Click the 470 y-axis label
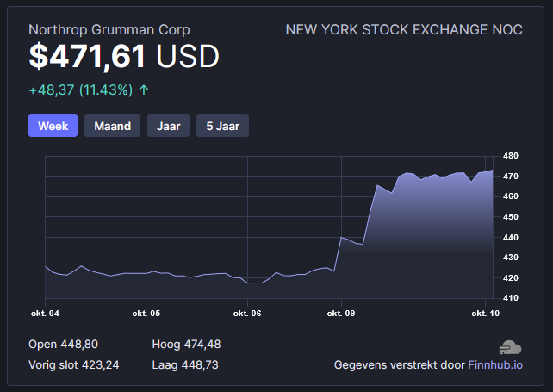This screenshot has height=392, width=553. point(511,176)
